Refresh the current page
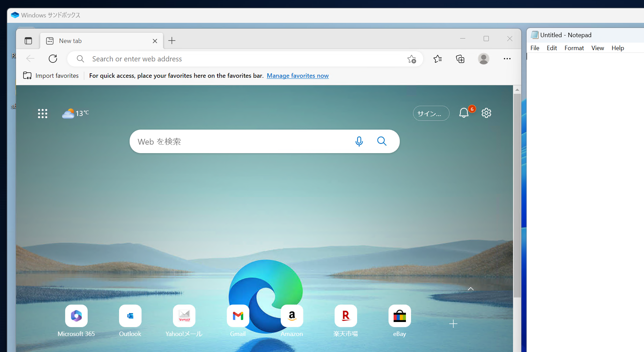Image resolution: width=644 pixels, height=352 pixels. [53, 59]
